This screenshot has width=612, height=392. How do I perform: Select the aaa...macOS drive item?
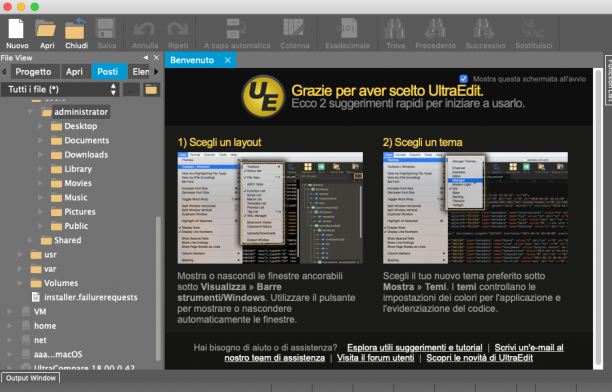pyautogui.click(x=52, y=355)
